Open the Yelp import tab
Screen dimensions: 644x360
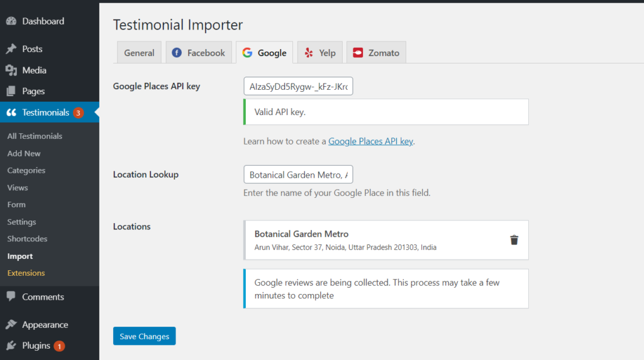coord(320,53)
